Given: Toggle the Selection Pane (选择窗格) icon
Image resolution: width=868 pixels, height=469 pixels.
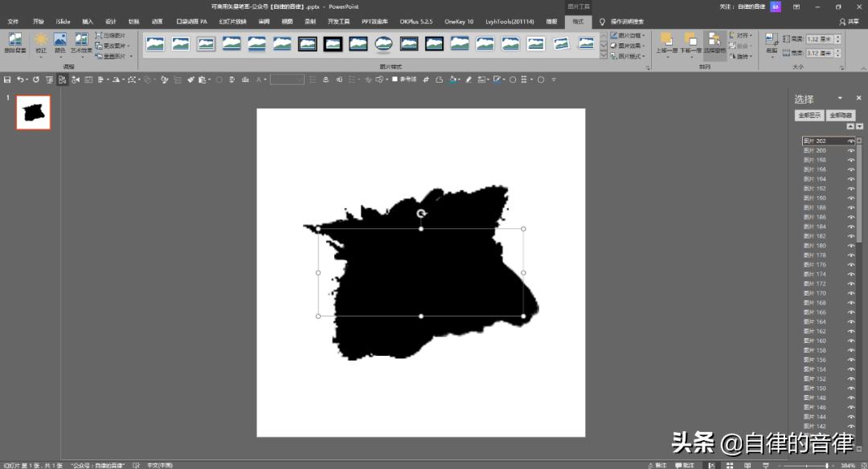Looking at the screenshot, I should (x=714, y=40).
